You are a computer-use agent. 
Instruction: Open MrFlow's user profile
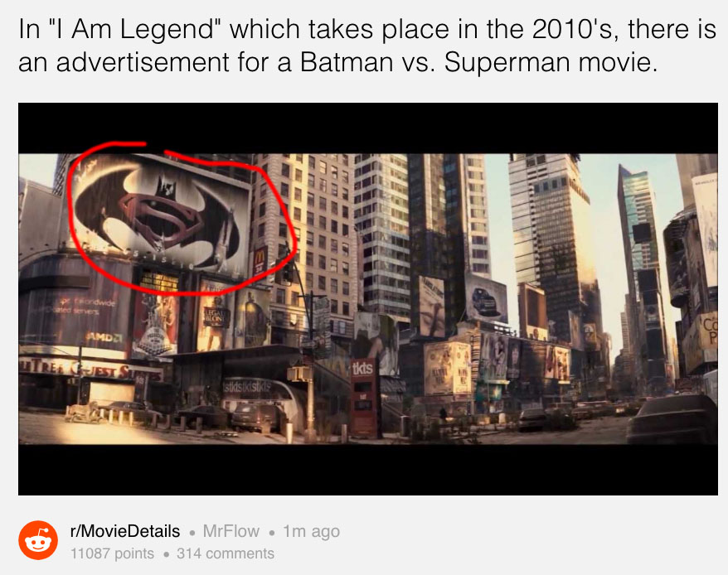point(231,531)
